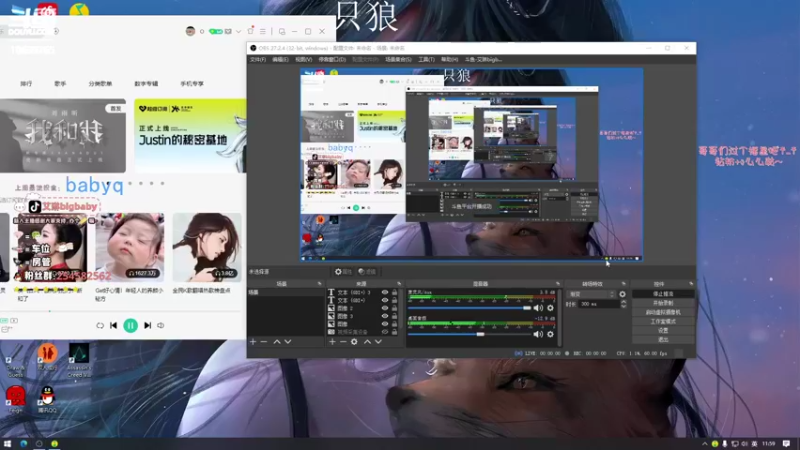Undock the Scene Transitions panel with its float icon
The width and height of the screenshot is (800, 450).
coord(623,284)
